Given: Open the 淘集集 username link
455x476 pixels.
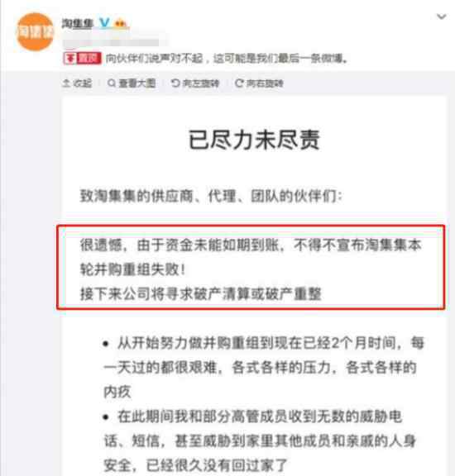Looking at the screenshot, I should (x=78, y=23).
